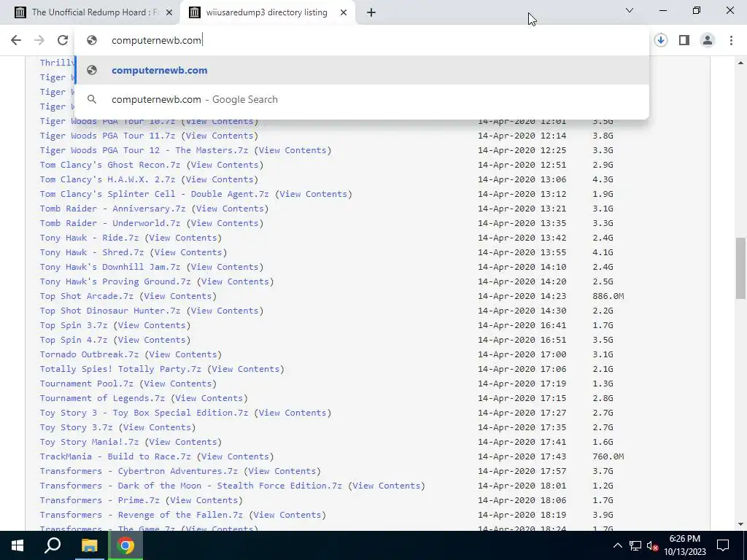
Task: Reload the page with the refresh icon
Action: (x=63, y=40)
